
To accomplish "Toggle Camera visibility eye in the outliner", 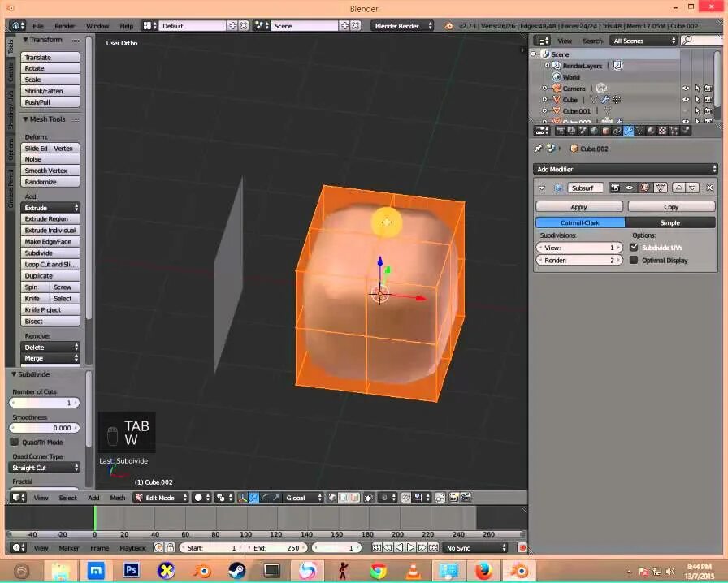I will tap(686, 89).
